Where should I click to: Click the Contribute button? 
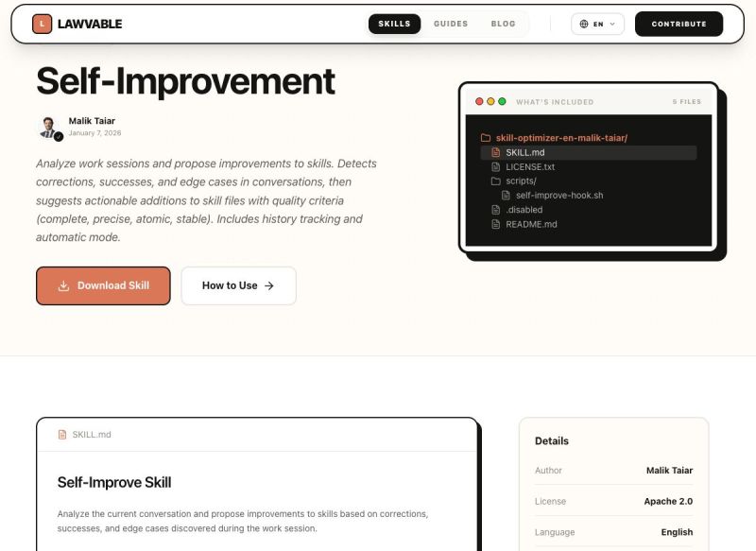pyautogui.click(x=679, y=24)
